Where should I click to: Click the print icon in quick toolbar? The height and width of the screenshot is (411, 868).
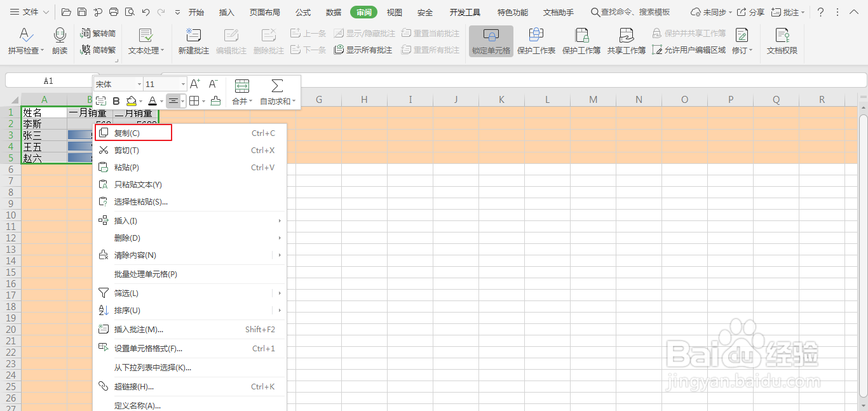tap(114, 12)
